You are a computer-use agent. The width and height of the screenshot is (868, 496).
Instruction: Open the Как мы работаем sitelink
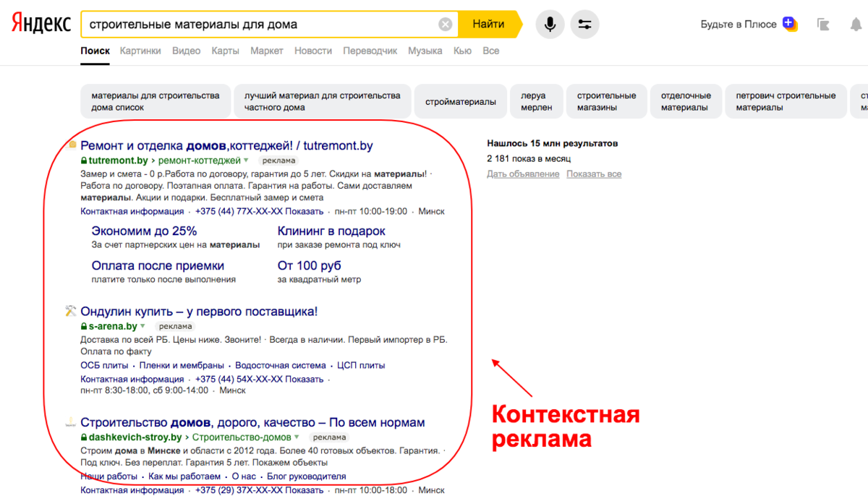pos(184,476)
